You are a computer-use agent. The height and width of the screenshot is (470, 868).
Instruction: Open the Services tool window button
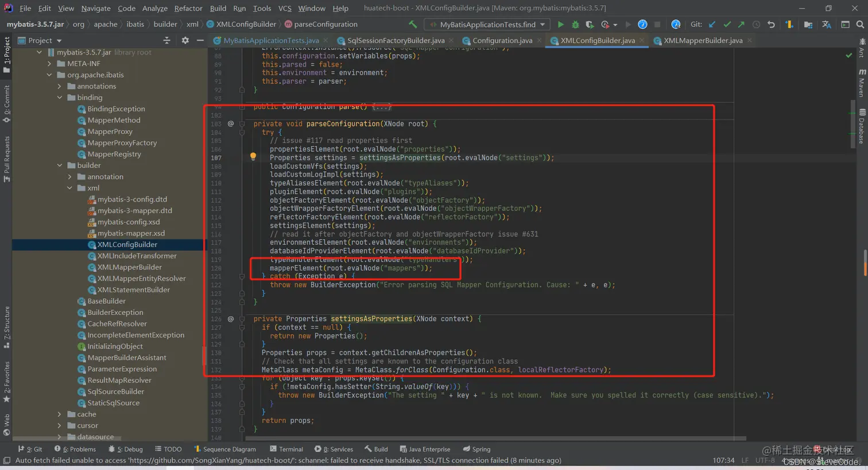pyautogui.click(x=334, y=449)
